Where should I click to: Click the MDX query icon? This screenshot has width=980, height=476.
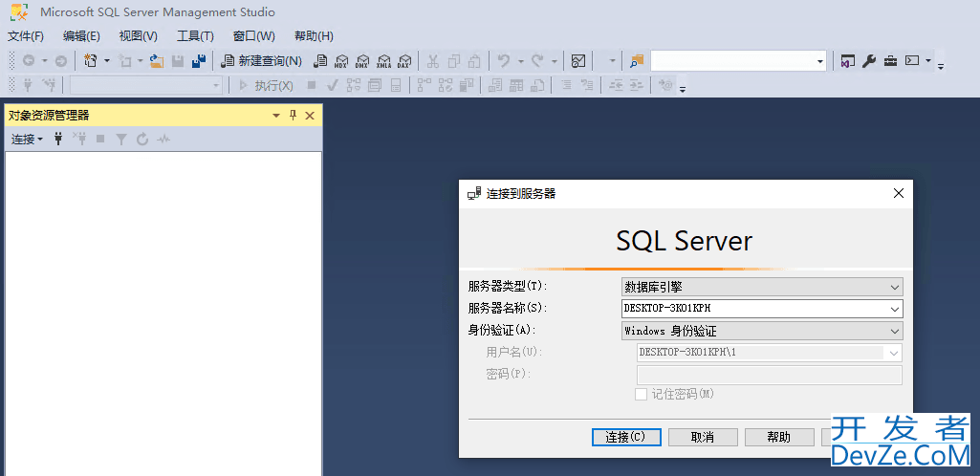coord(340,61)
